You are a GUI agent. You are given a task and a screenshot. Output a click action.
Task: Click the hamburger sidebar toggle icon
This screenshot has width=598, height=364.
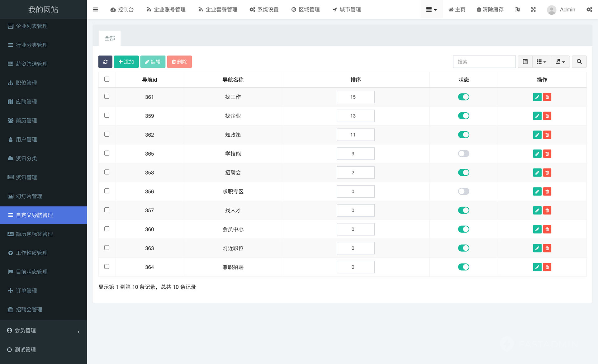pos(96,9)
